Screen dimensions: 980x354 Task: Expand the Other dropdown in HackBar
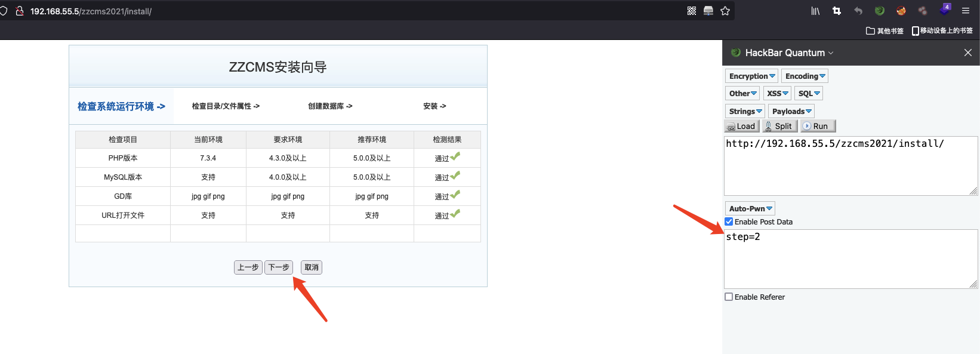(742, 93)
